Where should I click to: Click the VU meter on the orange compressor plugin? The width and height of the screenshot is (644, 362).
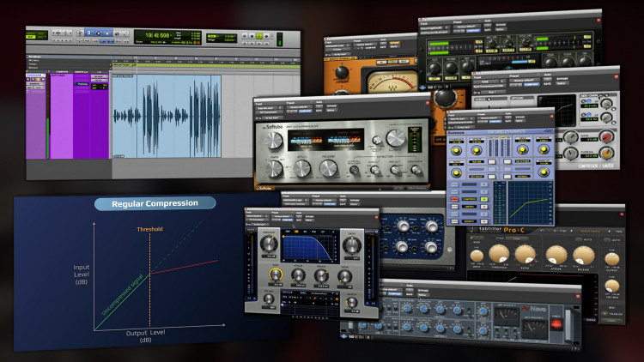coord(392,82)
